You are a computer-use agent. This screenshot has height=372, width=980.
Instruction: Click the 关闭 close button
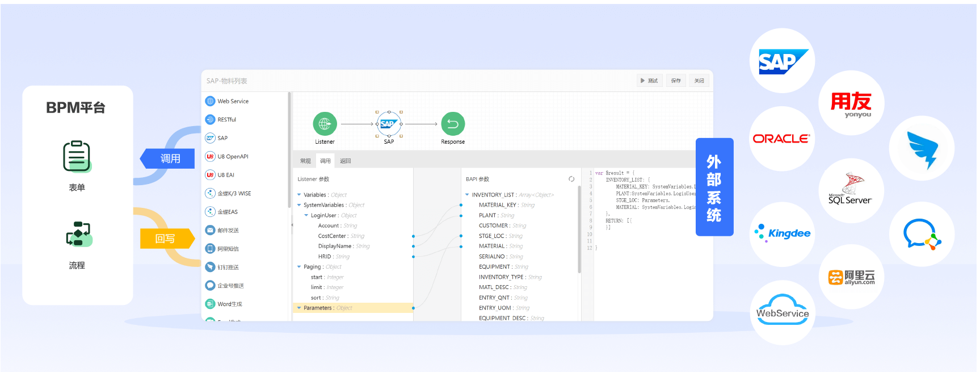[x=699, y=81]
